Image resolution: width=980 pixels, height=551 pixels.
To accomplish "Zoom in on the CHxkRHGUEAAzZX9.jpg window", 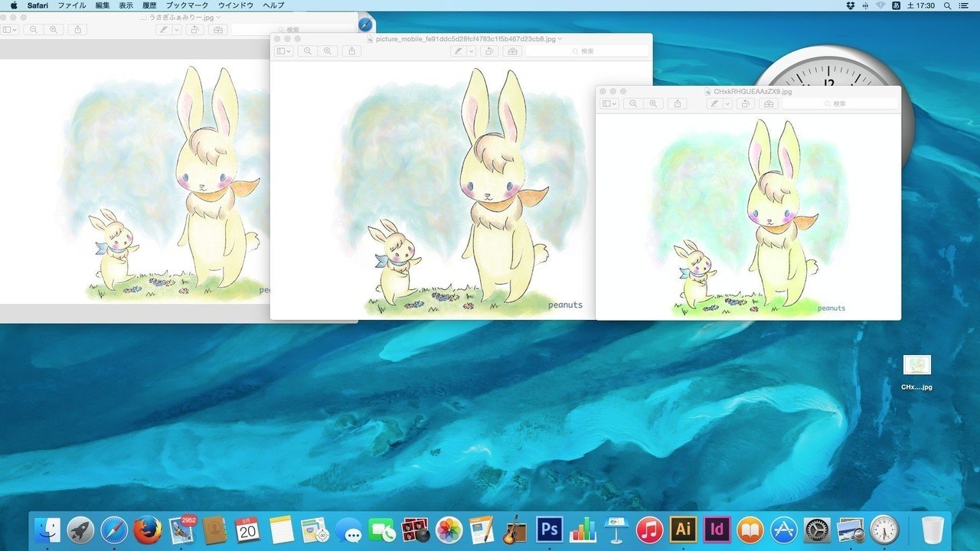I will [x=652, y=103].
